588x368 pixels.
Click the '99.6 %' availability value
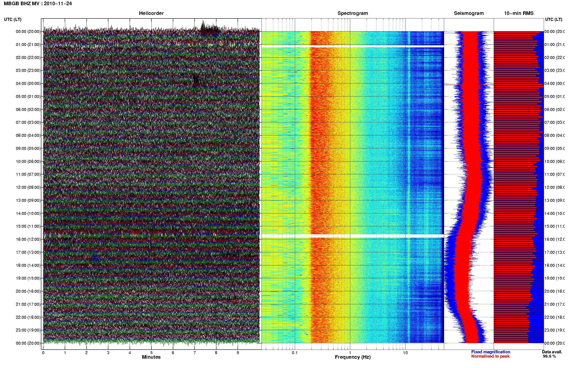[549, 356]
